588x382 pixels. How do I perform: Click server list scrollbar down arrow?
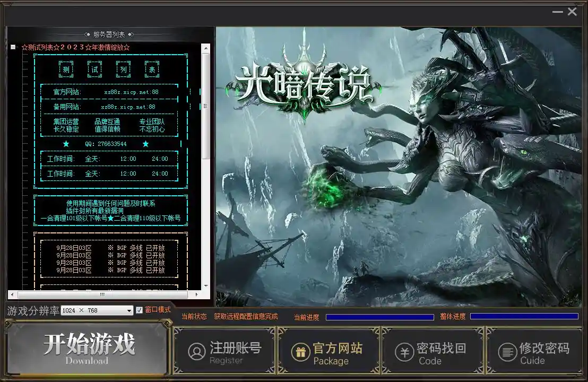tap(206, 285)
